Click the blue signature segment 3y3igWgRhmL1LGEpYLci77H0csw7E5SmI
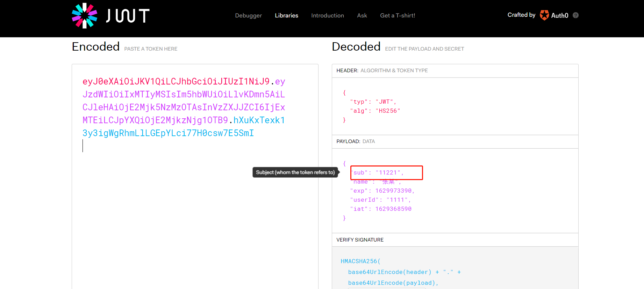The height and width of the screenshot is (289, 644). click(x=168, y=133)
